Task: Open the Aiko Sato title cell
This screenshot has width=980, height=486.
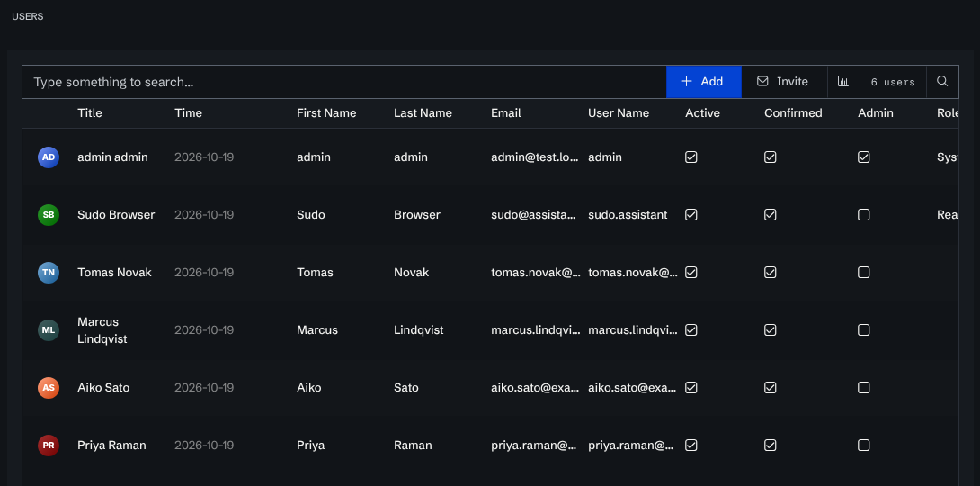Action: click(103, 387)
